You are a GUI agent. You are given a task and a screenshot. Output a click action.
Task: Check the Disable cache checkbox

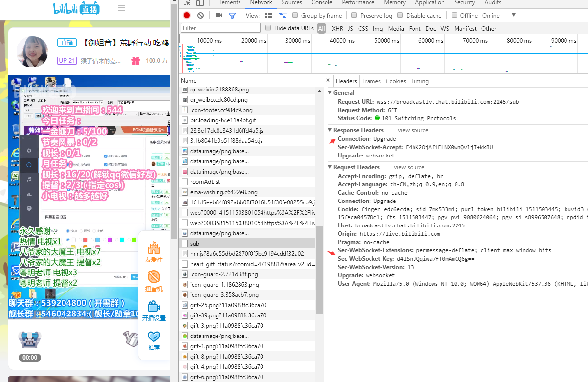pyautogui.click(x=400, y=15)
